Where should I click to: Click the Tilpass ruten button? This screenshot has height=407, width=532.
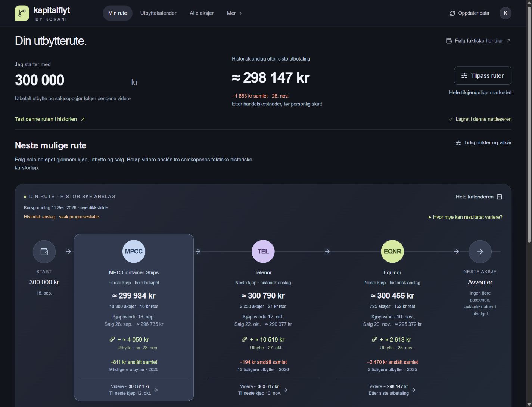pos(483,75)
